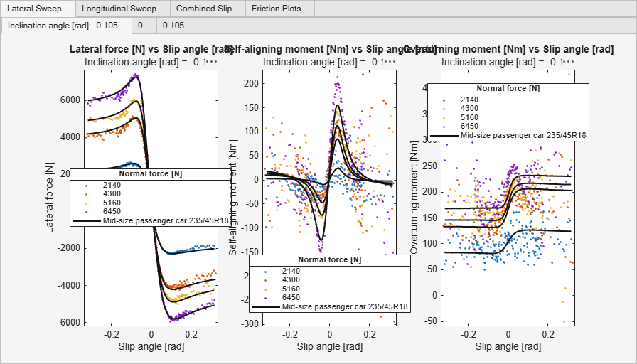Click the Slip angle x-axis label under the Overturning moment plot
The width and height of the screenshot is (637, 364).
[x=508, y=346]
